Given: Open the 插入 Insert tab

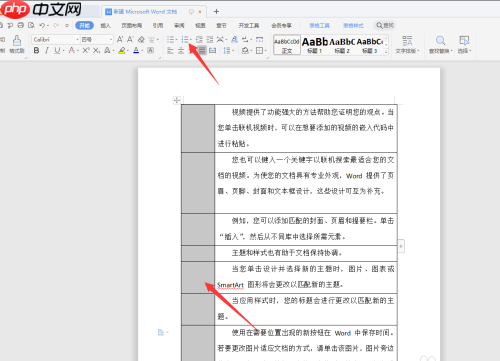Looking at the screenshot, I should [x=105, y=25].
